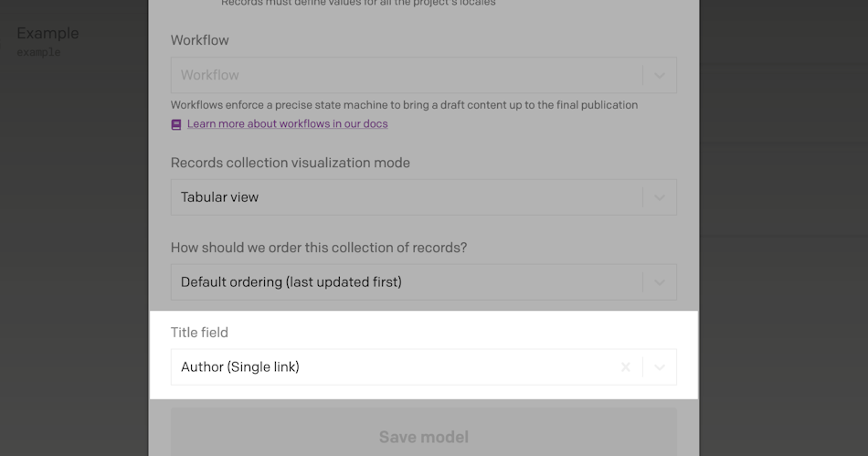Click the How should we order label
The width and height of the screenshot is (868, 456).
coord(319,248)
